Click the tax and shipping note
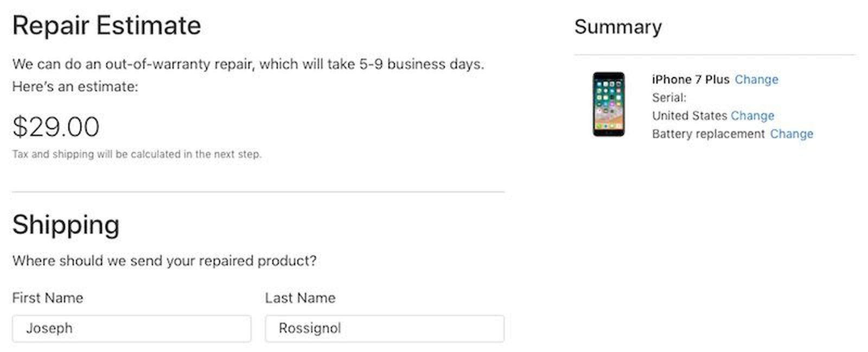Image resolution: width=868 pixels, height=352 pixels. coord(137,154)
